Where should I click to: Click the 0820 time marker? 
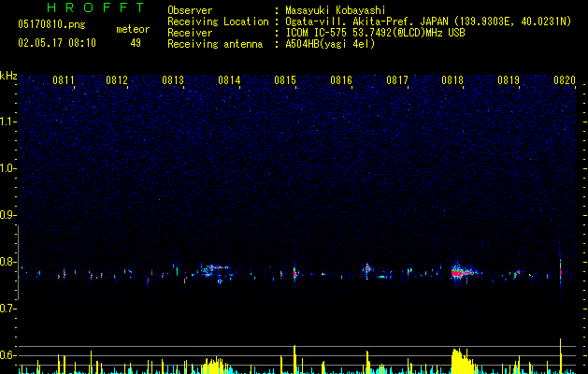[x=565, y=80]
